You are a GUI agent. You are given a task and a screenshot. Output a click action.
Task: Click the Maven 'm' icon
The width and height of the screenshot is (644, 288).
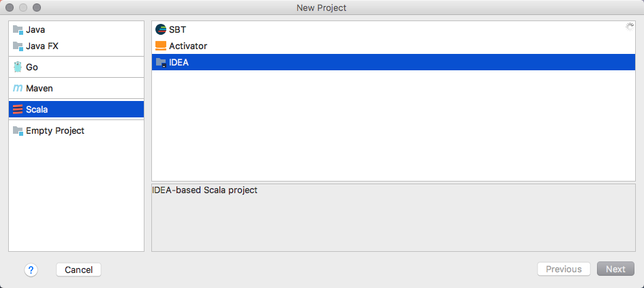(x=18, y=88)
